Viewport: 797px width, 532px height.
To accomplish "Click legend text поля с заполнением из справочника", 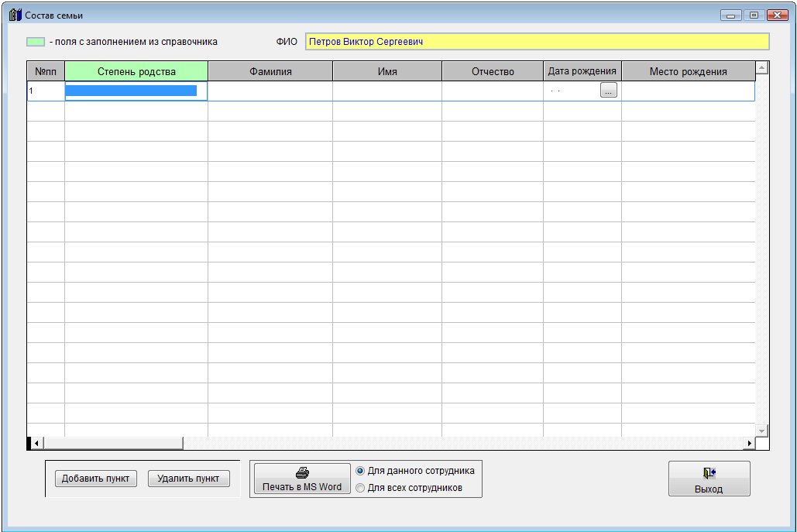I will (136, 42).
